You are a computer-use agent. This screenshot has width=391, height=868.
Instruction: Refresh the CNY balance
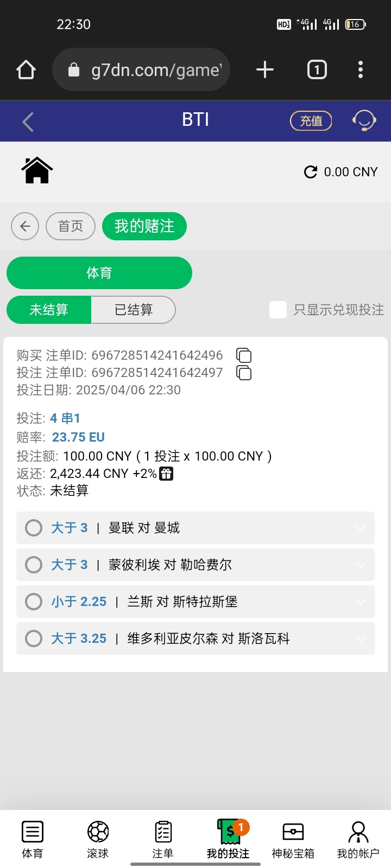click(311, 172)
